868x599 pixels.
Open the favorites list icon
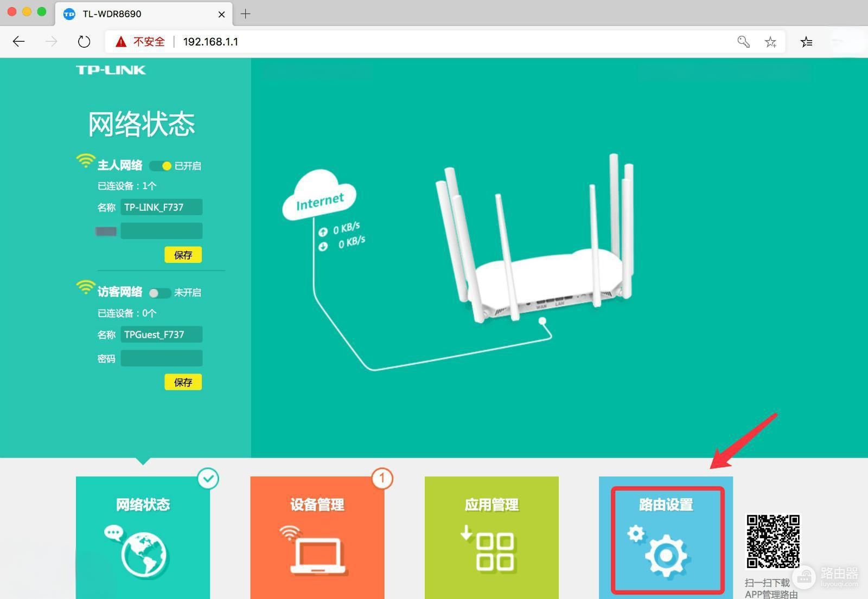point(806,42)
